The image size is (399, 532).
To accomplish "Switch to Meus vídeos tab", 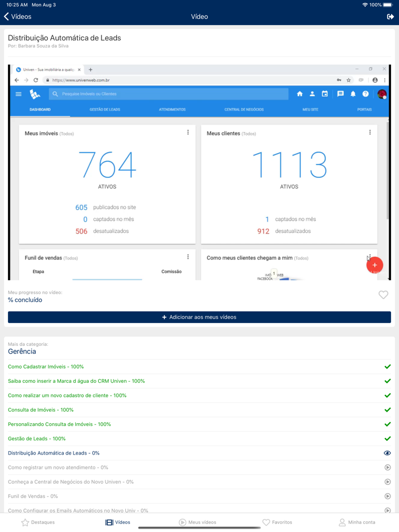I will pos(197,522).
